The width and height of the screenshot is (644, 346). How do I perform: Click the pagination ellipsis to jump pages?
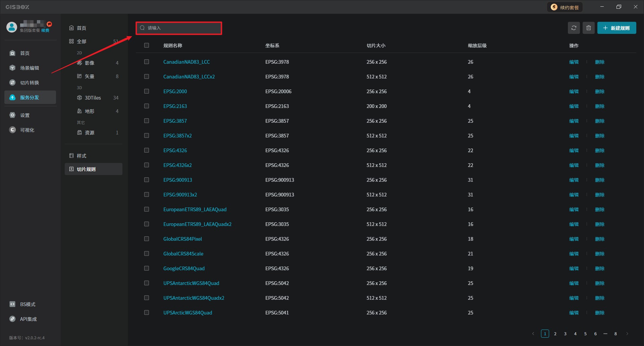pos(605,334)
